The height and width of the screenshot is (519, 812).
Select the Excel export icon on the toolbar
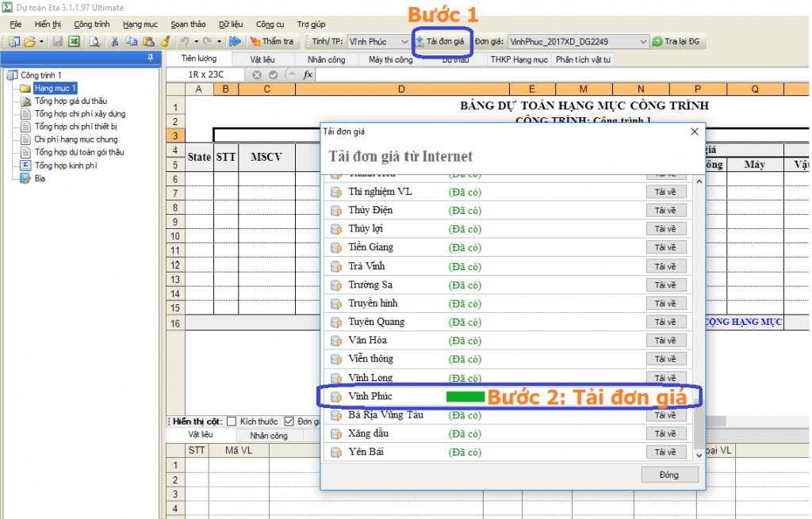pos(72,41)
